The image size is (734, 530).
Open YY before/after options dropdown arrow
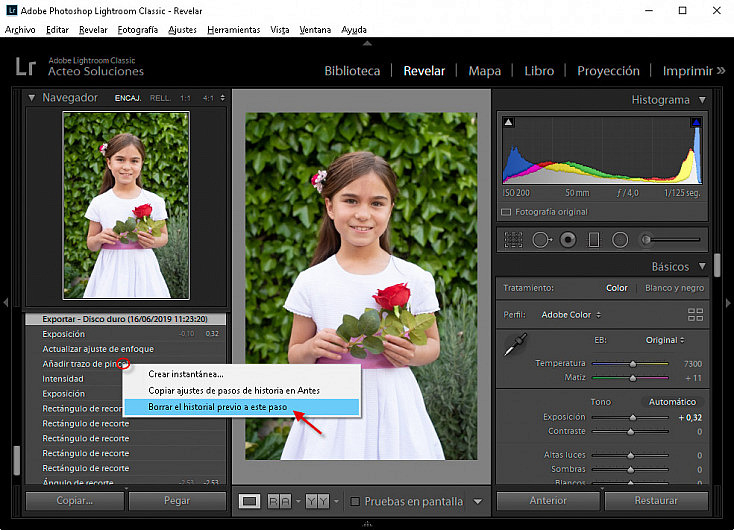(336, 501)
